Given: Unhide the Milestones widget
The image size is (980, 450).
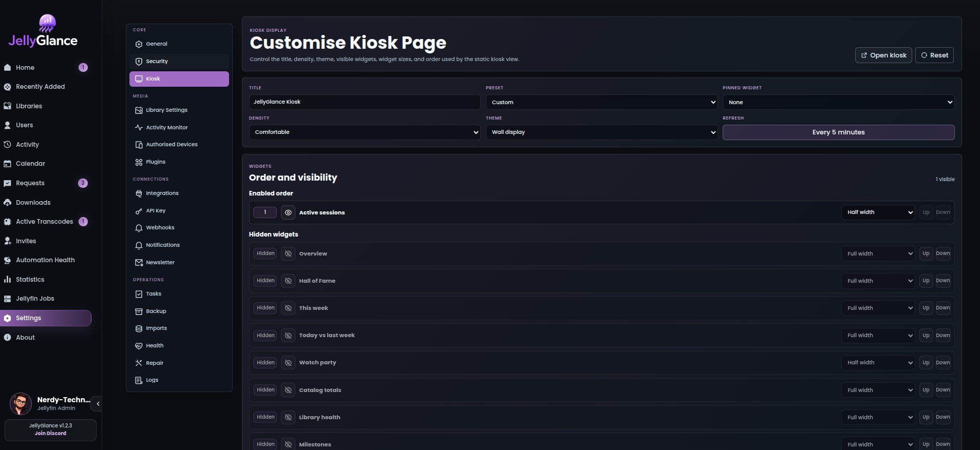Looking at the screenshot, I should click(x=288, y=444).
